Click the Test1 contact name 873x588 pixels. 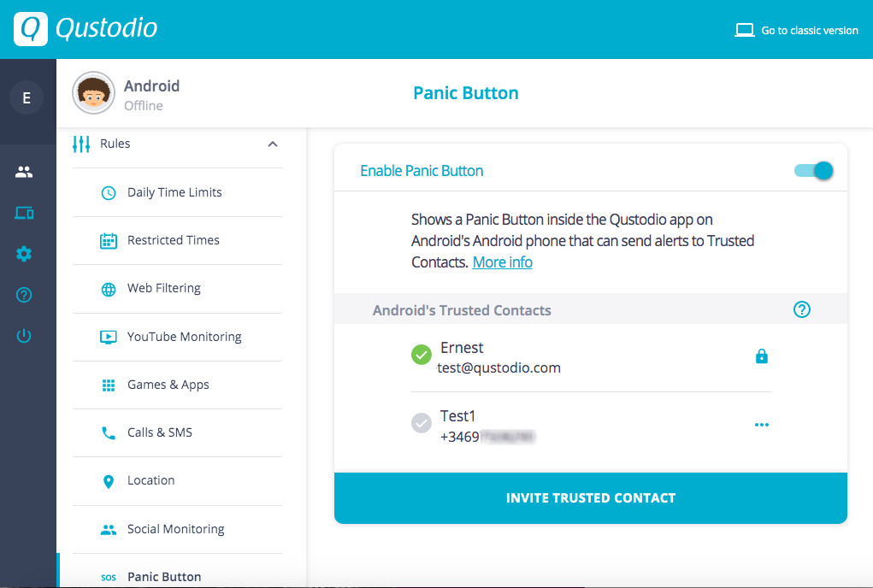coord(457,416)
